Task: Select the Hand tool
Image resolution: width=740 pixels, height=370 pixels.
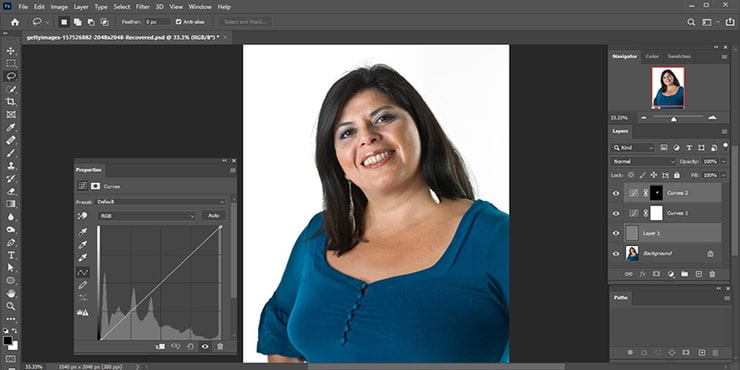Action: [11, 294]
